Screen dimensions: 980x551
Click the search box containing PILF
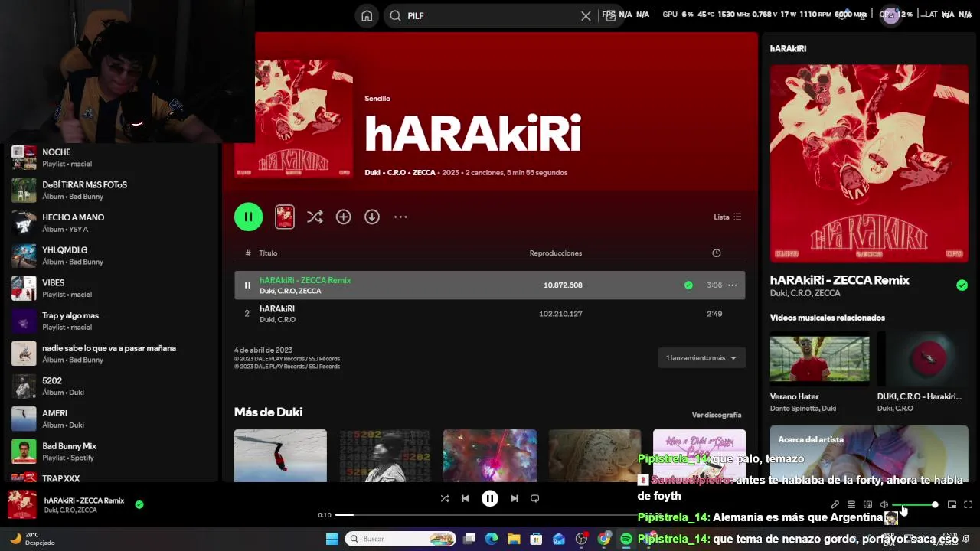[490, 16]
